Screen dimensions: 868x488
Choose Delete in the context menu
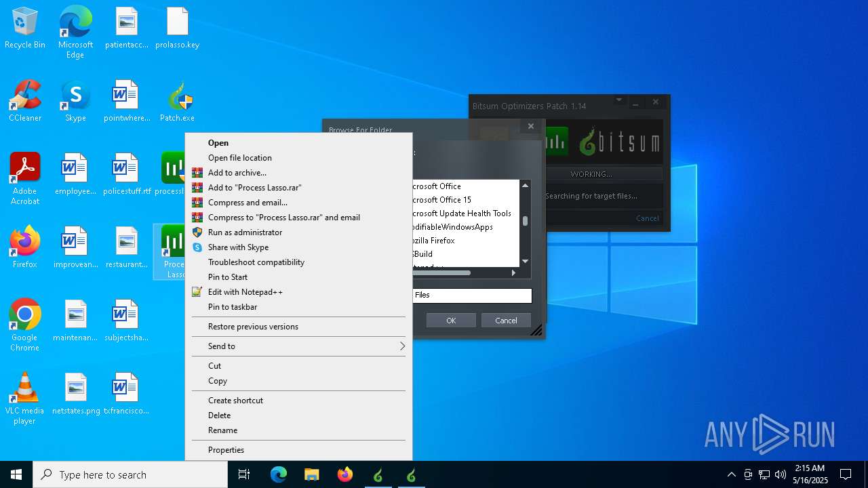298,415
